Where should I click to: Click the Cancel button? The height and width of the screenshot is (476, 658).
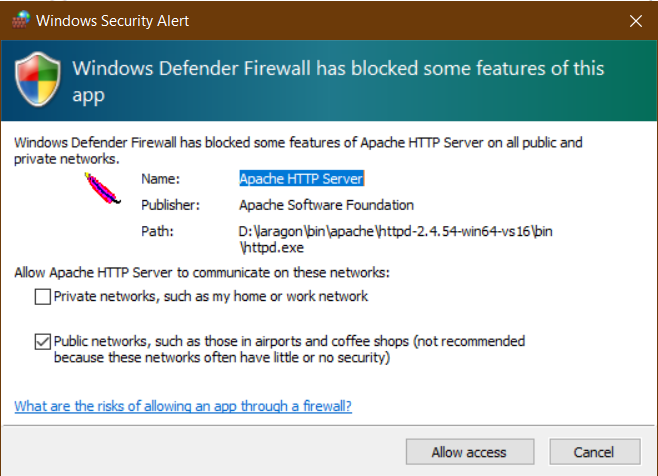(595, 452)
